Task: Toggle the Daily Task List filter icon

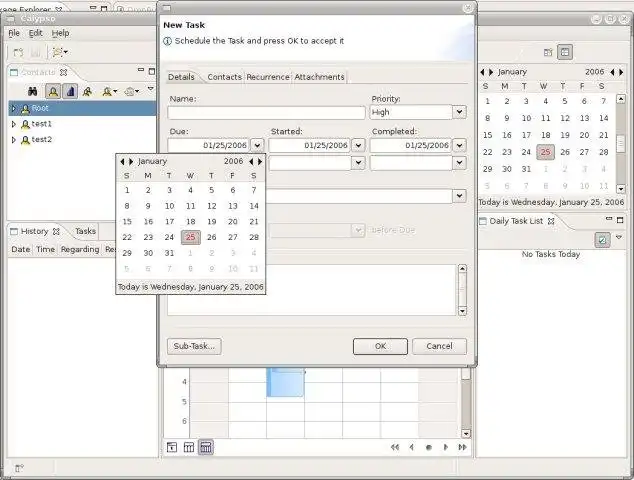Action: [602, 240]
